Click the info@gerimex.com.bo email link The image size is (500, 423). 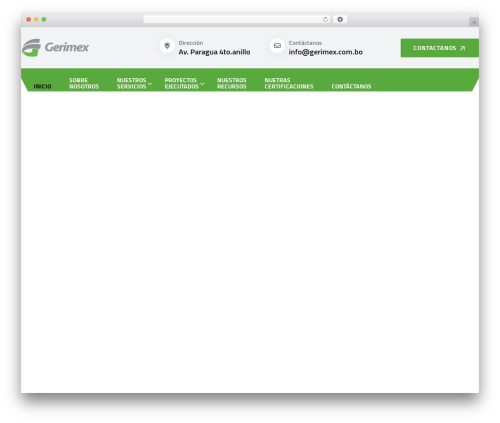[326, 52]
